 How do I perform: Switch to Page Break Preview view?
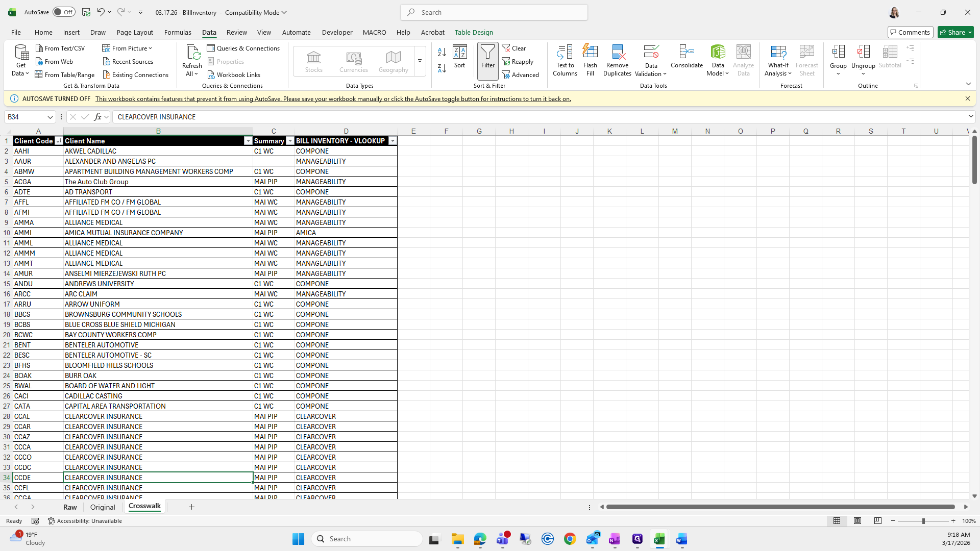point(878,521)
